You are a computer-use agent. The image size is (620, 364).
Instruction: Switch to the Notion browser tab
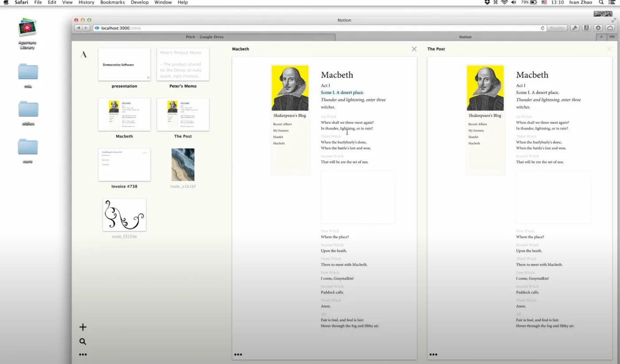(x=465, y=37)
